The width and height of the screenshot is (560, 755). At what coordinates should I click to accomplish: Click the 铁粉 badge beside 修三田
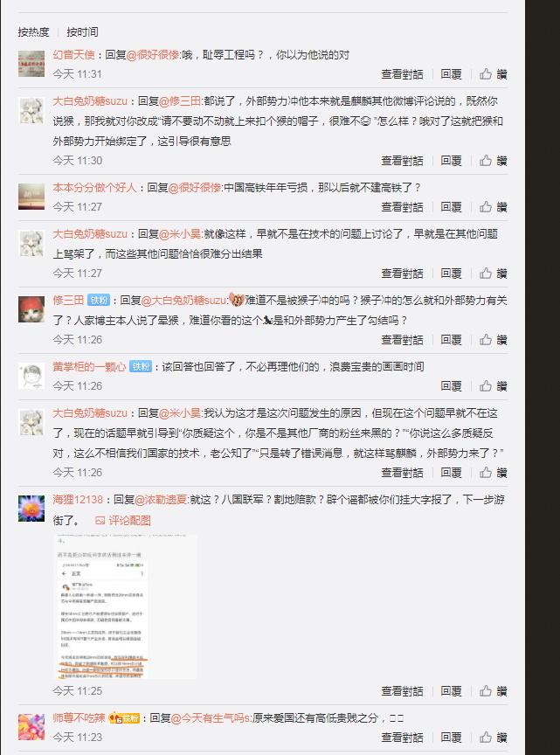tap(99, 301)
